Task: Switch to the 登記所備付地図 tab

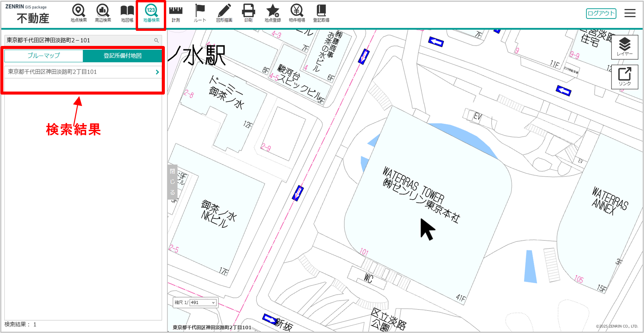Action: point(122,56)
